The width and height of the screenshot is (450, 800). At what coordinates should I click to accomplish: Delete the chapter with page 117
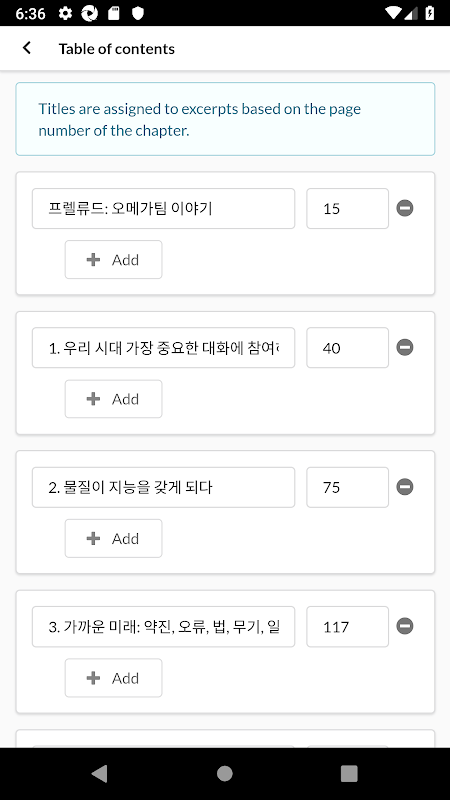point(405,626)
